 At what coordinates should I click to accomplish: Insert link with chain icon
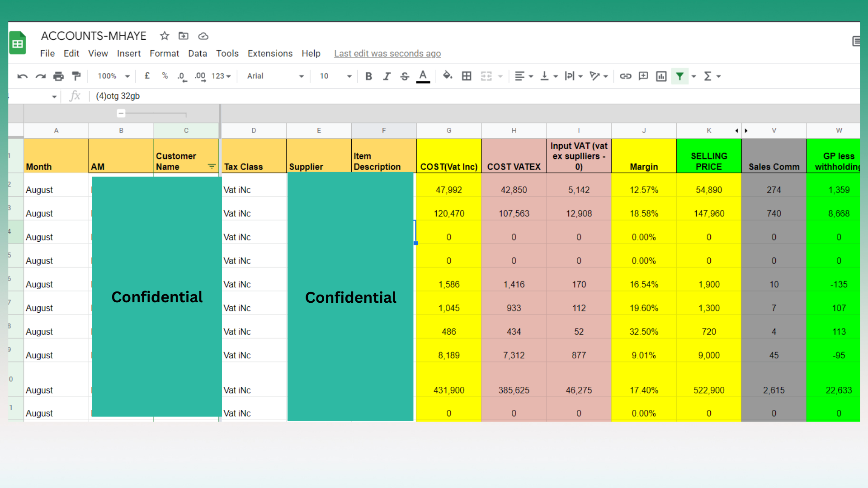coord(625,76)
